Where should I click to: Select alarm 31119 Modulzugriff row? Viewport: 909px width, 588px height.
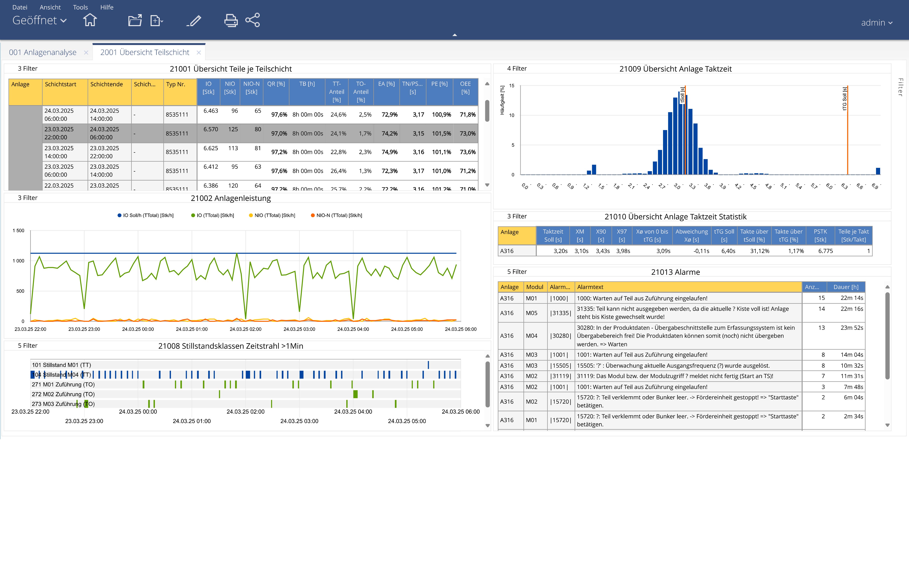(681, 376)
